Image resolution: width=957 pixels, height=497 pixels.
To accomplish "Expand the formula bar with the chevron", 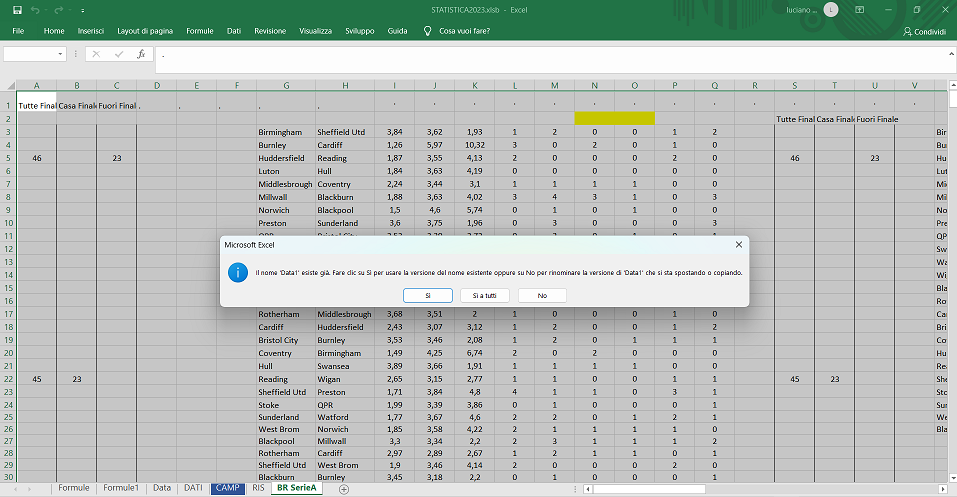I will click(951, 54).
